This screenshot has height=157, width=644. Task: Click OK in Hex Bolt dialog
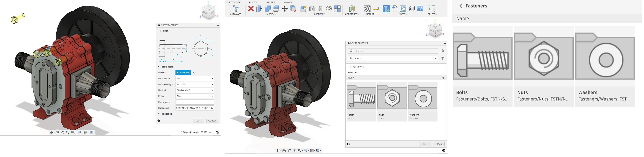click(x=198, y=121)
